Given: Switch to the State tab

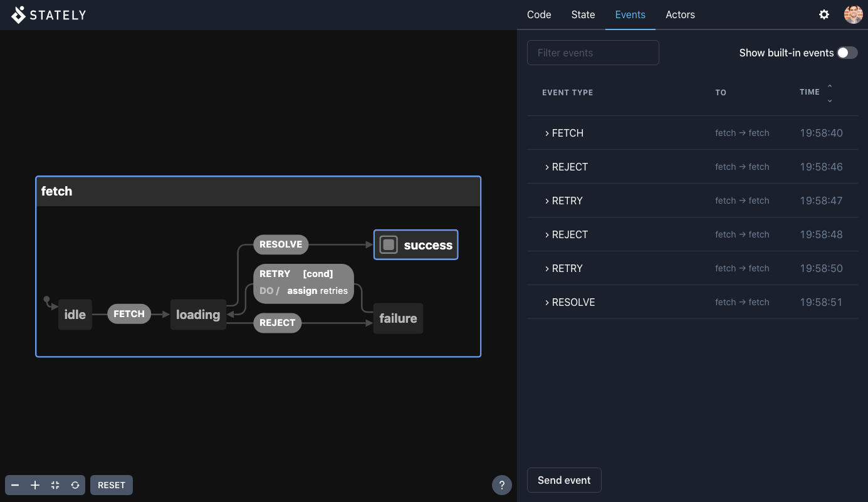Looking at the screenshot, I should 583,14.
